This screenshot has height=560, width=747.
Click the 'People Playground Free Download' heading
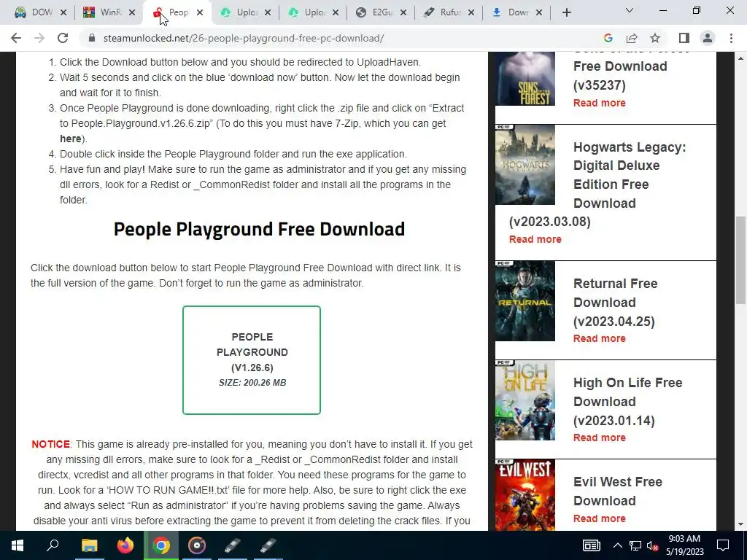259,229
